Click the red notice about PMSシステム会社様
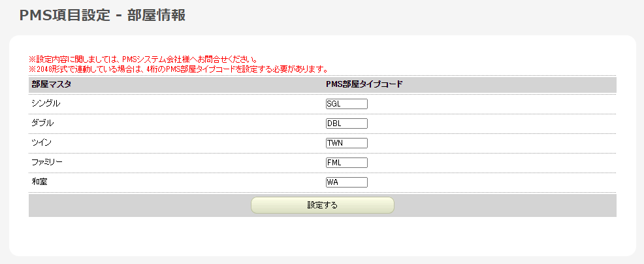The image size is (644, 264). (x=142, y=59)
